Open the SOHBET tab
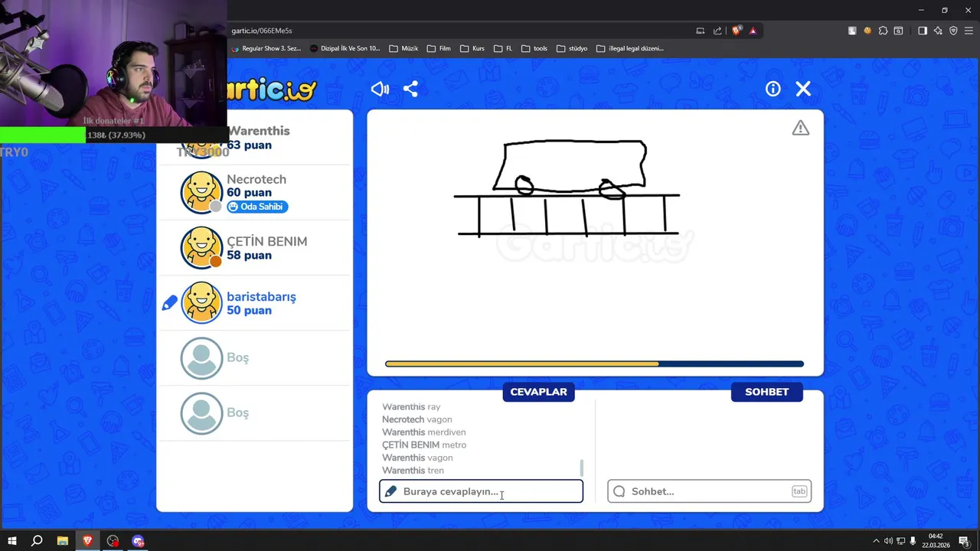The width and height of the screenshot is (980, 551). coord(766,392)
